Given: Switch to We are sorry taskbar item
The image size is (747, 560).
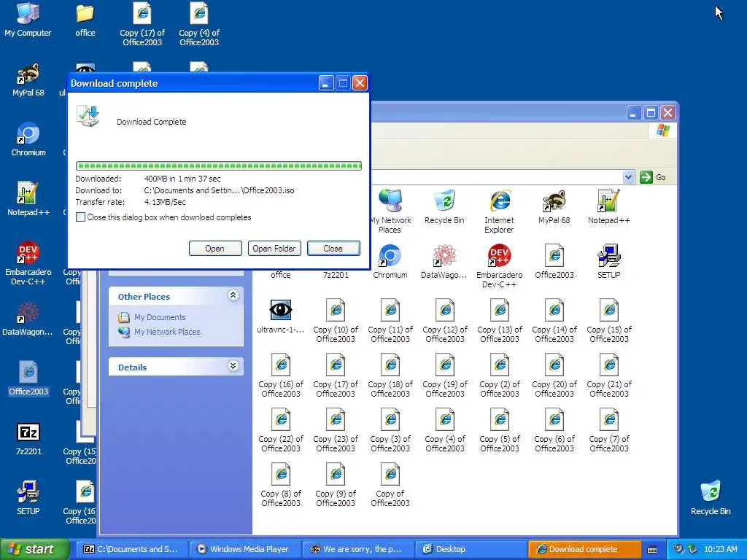Looking at the screenshot, I should [x=358, y=549].
